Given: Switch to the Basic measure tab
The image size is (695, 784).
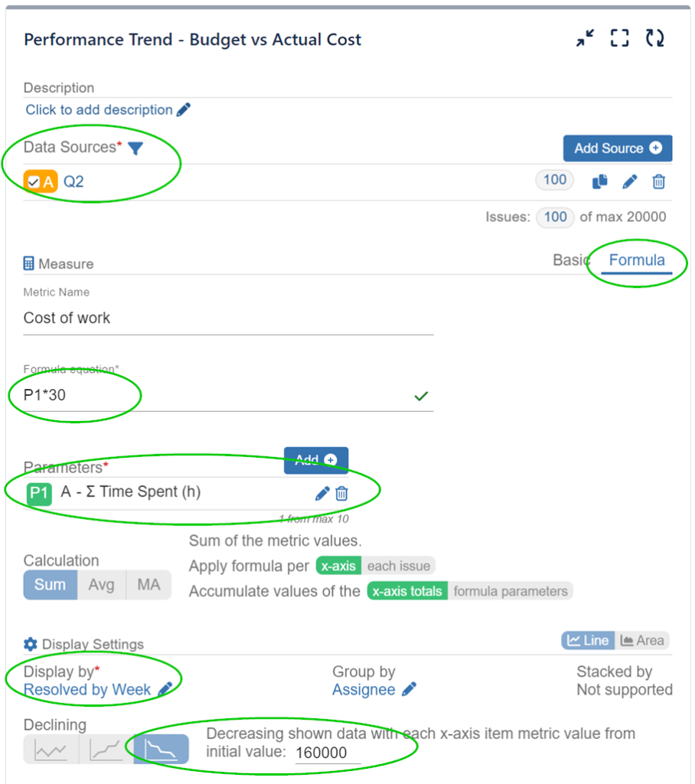Looking at the screenshot, I should coord(569,260).
